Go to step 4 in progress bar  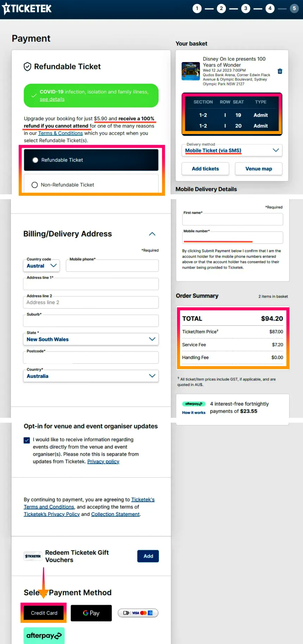(x=270, y=8)
